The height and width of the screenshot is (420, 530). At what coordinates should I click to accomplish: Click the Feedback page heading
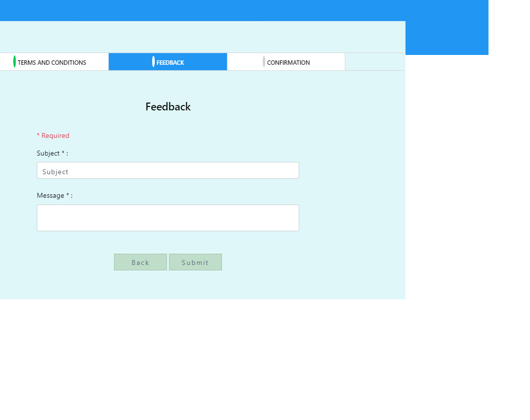(167, 106)
